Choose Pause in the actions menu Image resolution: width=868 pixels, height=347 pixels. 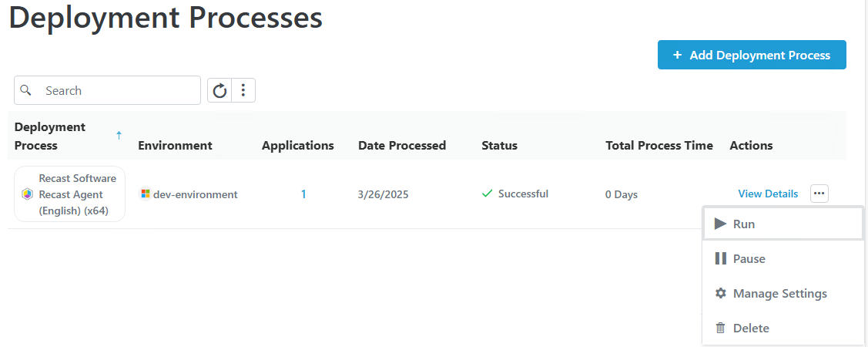749,259
